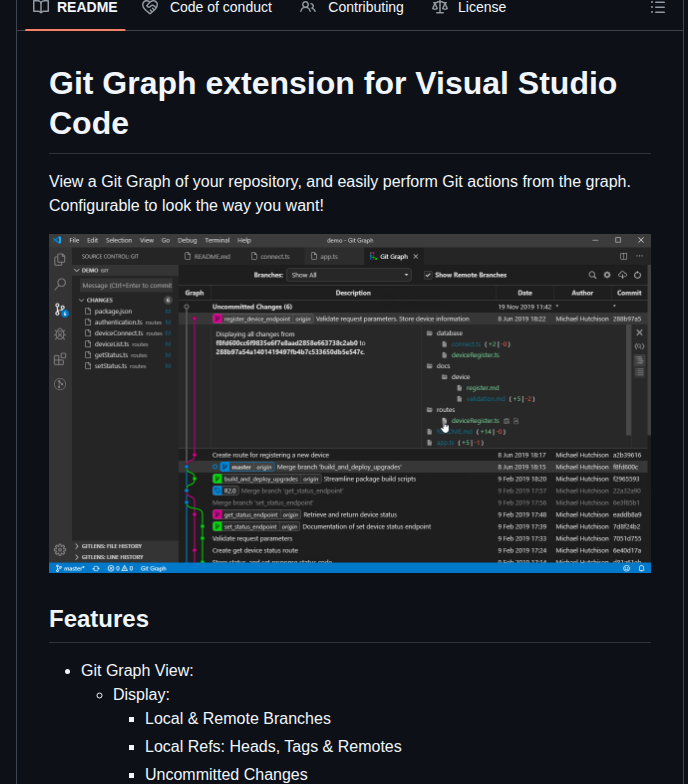The width and height of the screenshot is (688, 784).
Task: Open Debug menu in VS Code screenshot
Action: 187,240
